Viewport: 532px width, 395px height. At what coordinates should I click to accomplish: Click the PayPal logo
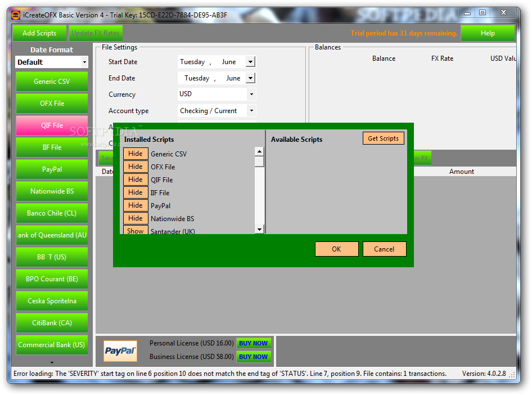click(120, 351)
